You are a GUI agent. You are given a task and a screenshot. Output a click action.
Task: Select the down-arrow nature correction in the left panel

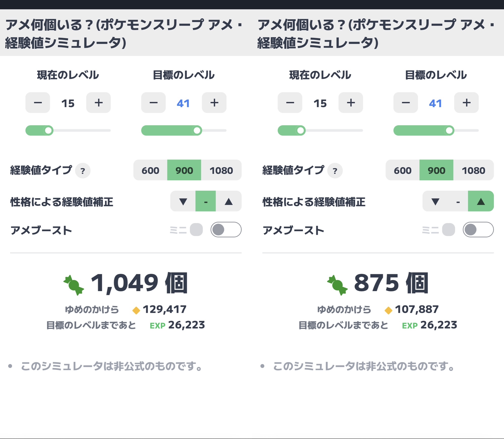click(183, 201)
